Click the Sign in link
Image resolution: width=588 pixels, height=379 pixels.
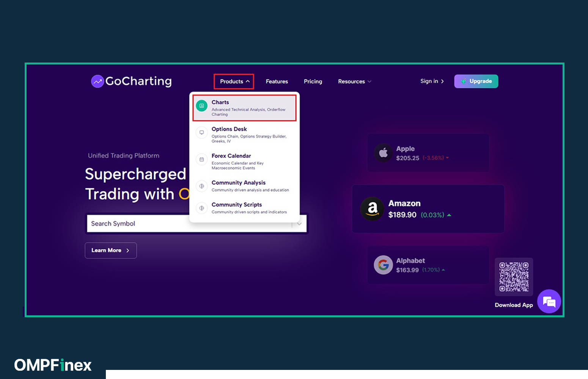click(x=432, y=81)
